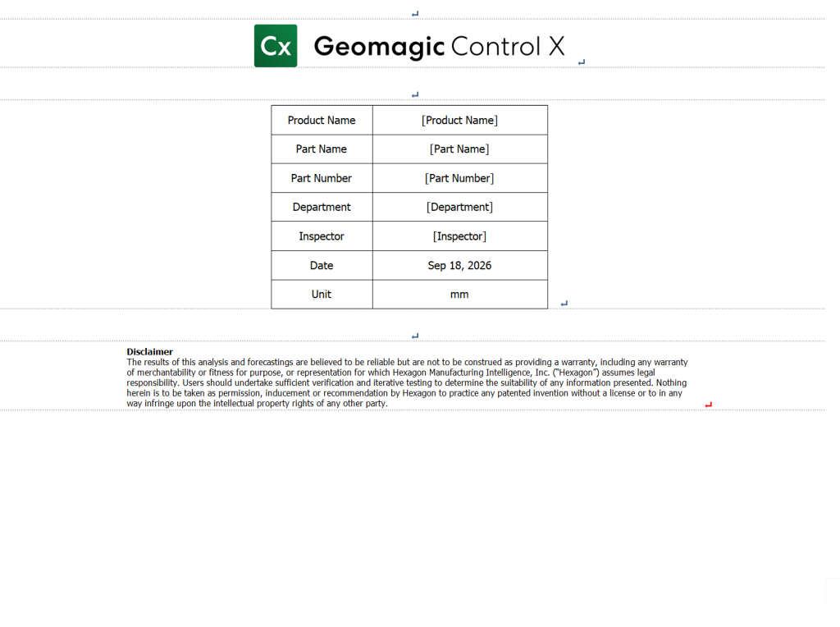Click the green Cx logo icon

point(276,46)
